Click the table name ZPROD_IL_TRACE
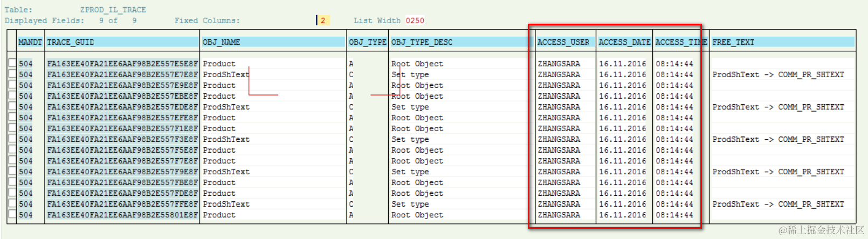The image size is (868, 239). tap(113, 10)
